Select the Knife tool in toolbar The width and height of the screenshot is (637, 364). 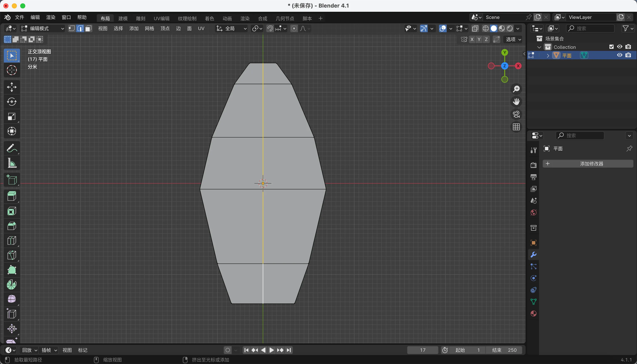(12, 255)
